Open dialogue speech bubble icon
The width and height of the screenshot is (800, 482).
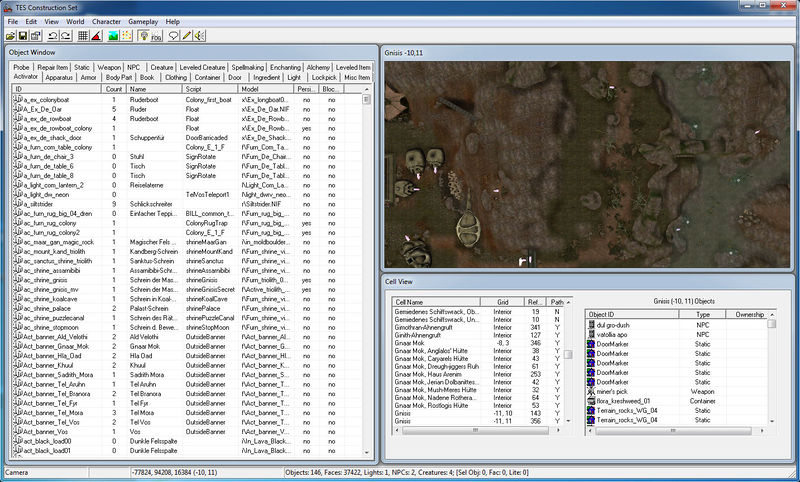coord(173,36)
